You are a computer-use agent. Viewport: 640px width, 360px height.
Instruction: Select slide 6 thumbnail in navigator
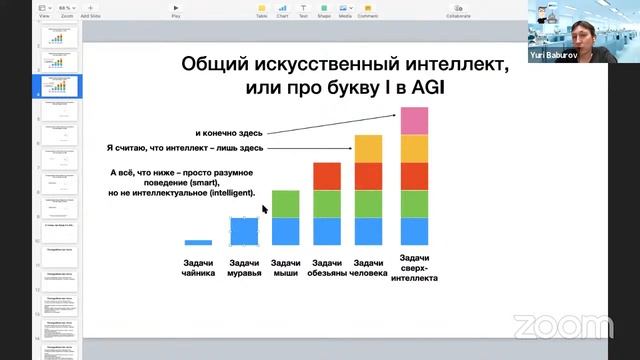click(x=60, y=135)
